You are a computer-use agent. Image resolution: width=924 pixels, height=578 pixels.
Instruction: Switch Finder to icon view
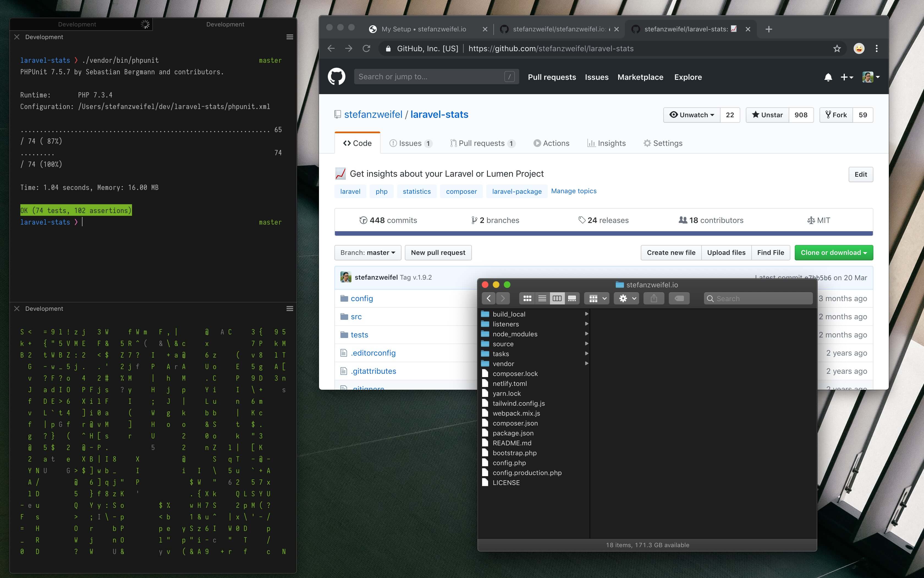coord(527,299)
